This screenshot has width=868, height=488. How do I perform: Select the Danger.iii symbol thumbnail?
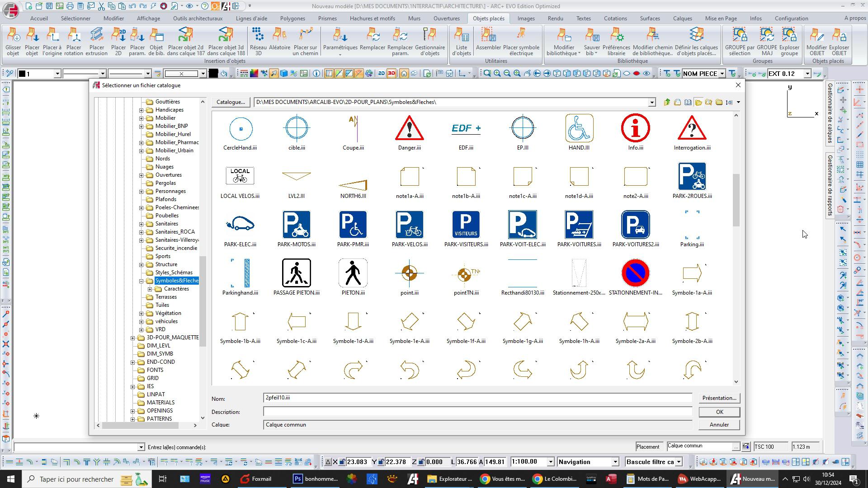tap(409, 129)
